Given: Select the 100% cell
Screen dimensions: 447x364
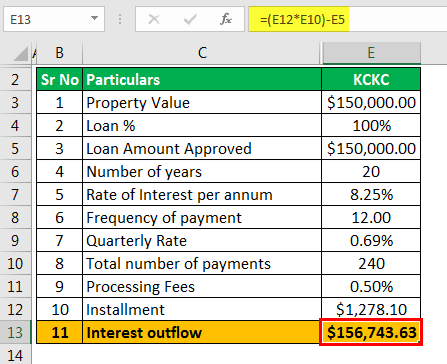Looking at the screenshot, I should (x=371, y=125).
